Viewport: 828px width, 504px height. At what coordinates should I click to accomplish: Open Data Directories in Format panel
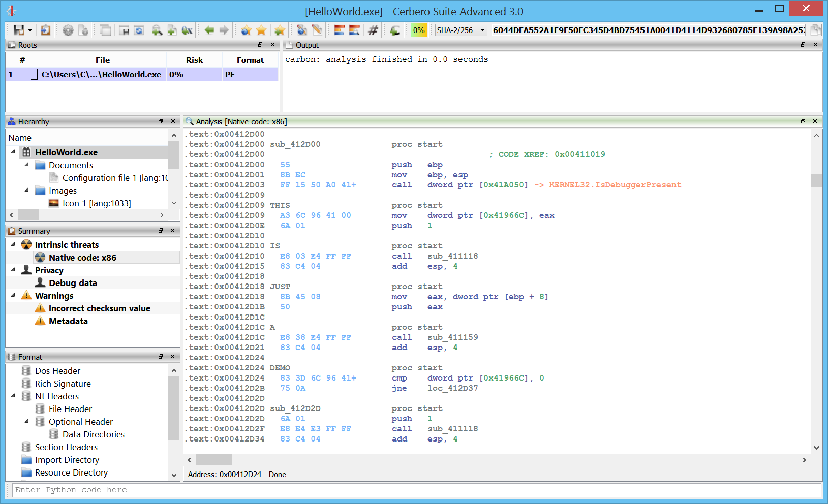coord(94,434)
